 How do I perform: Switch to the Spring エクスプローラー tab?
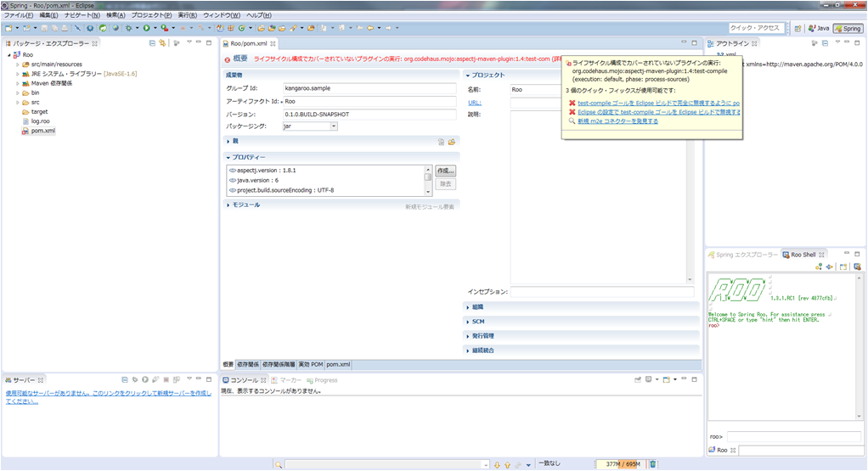pos(743,255)
